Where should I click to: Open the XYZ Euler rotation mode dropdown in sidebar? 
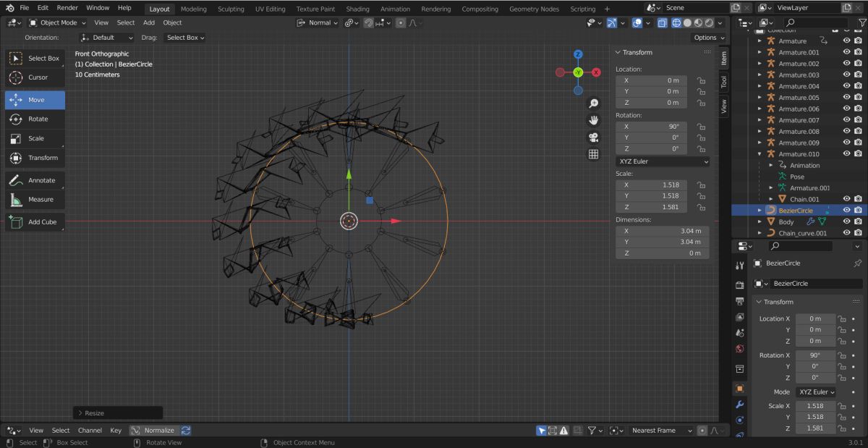click(662, 161)
